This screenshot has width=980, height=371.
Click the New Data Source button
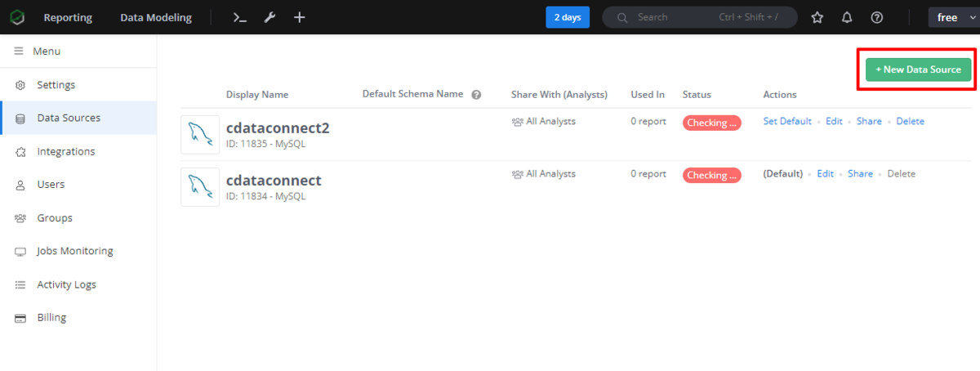pos(918,69)
